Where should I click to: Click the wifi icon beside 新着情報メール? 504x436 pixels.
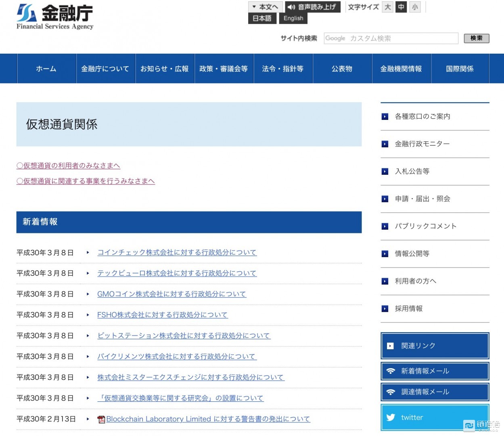click(x=390, y=371)
